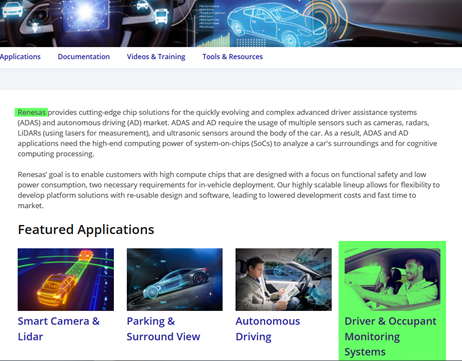Click the orange radar arcs in banner
Screen dimensions: 462x361
(x=325, y=16)
